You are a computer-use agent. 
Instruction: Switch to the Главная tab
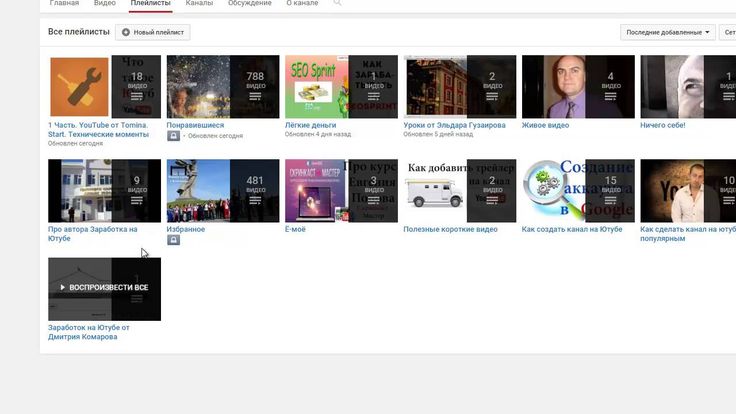tap(64, 4)
